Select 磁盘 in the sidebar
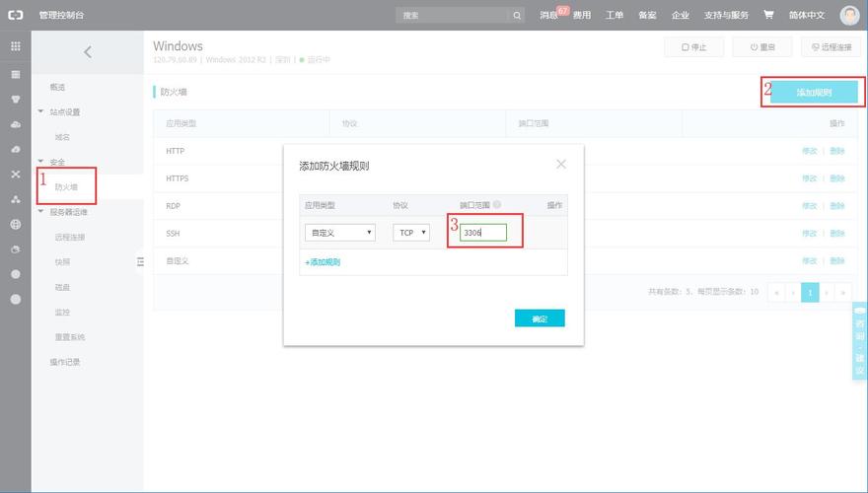 click(x=62, y=287)
